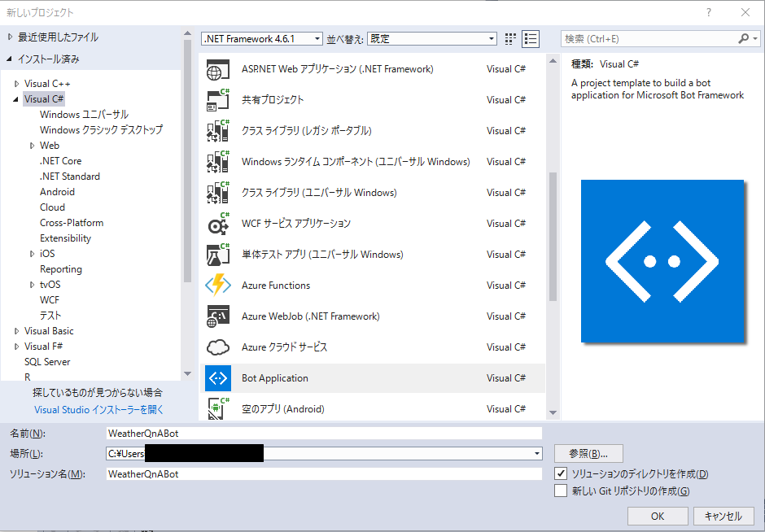Select the 空のアプリ (Android) template name
Screen dimensions: 765x532
(x=283, y=408)
